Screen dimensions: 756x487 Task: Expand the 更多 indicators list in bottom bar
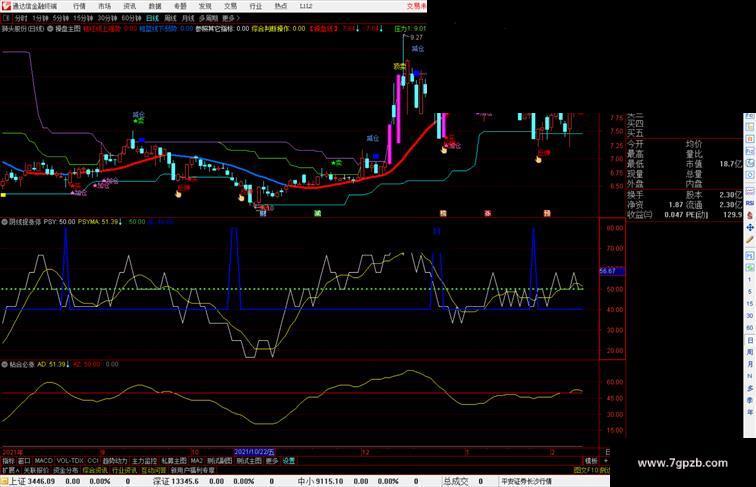tap(272, 461)
